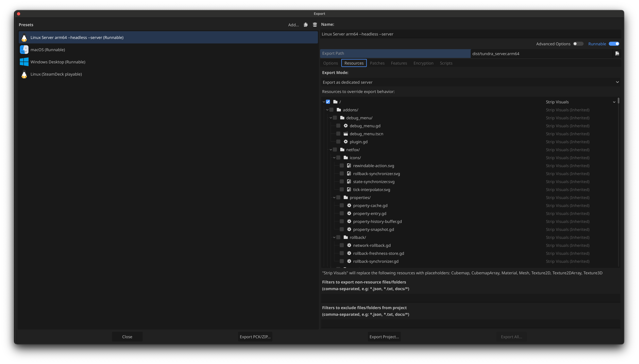Collapse the root folder tree
Screen dimensions: 639x364
324,102
